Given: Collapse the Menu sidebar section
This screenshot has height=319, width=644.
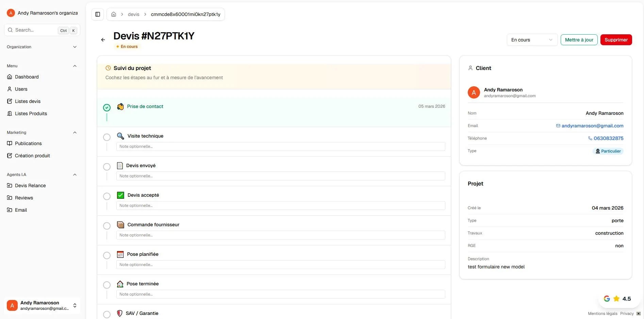Looking at the screenshot, I should [75, 66].
